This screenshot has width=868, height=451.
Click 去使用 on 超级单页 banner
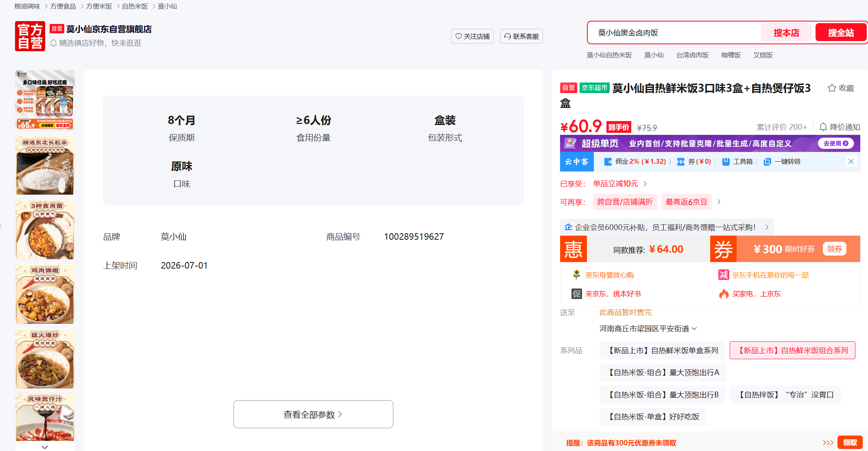pyautogui.click(x=836, y=143)
